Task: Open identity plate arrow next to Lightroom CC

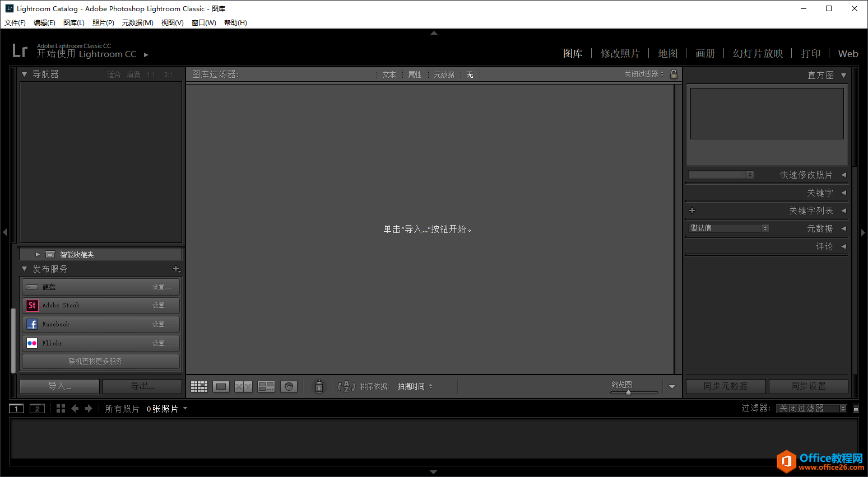Action: (146, 55)
